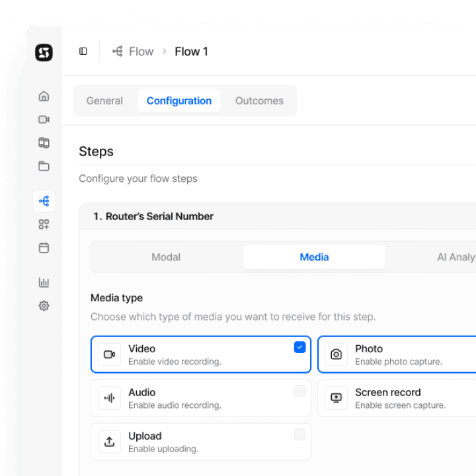This screenshot has height=476, width=476.
Task: Click the Media type heading
Action: click(x=116, y=297)
